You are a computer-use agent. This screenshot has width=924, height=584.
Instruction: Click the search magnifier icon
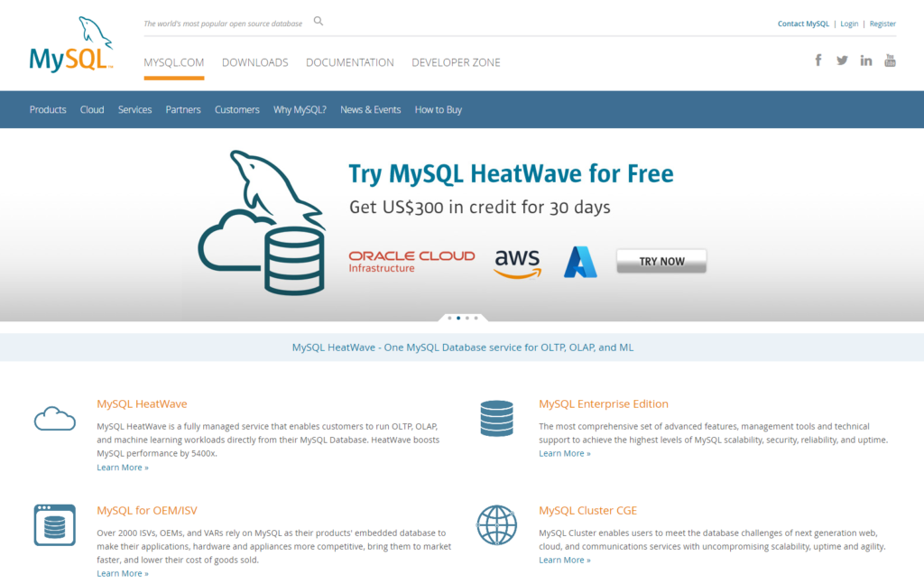click(319, 22)
